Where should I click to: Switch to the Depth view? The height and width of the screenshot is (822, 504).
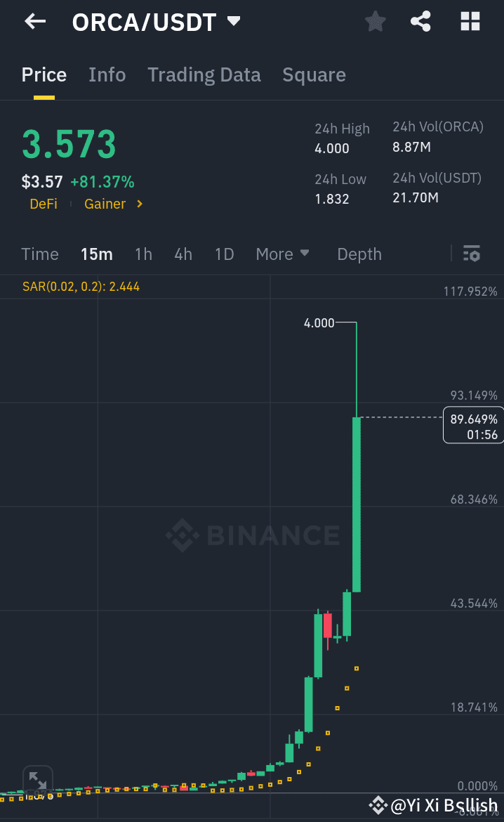point(359,254)
